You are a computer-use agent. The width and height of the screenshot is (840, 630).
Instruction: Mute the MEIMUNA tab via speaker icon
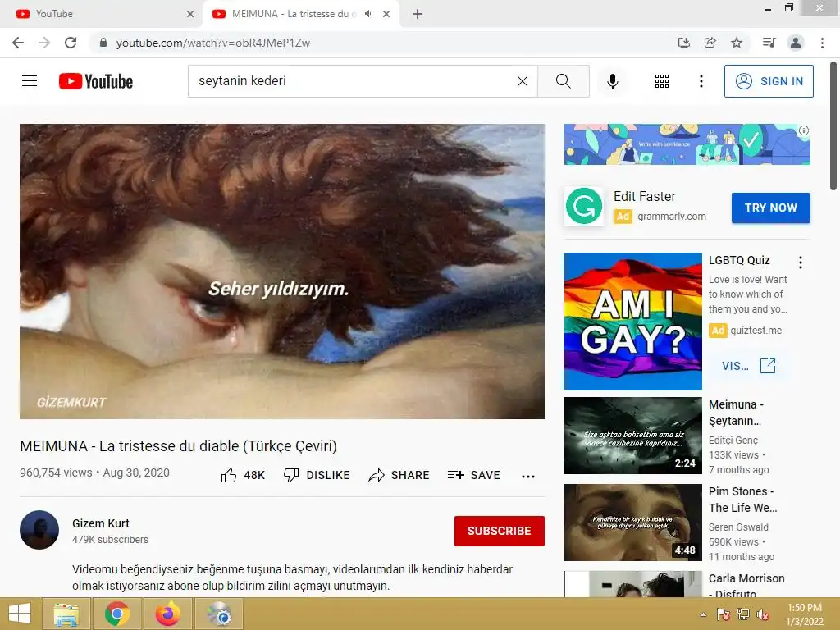[368, 14]
